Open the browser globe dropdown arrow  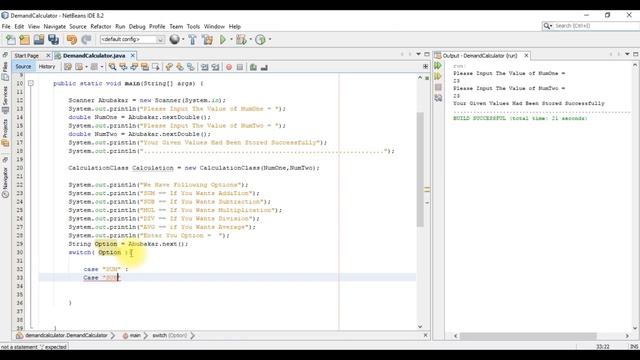pyautogui.click(x=183, y=40)
